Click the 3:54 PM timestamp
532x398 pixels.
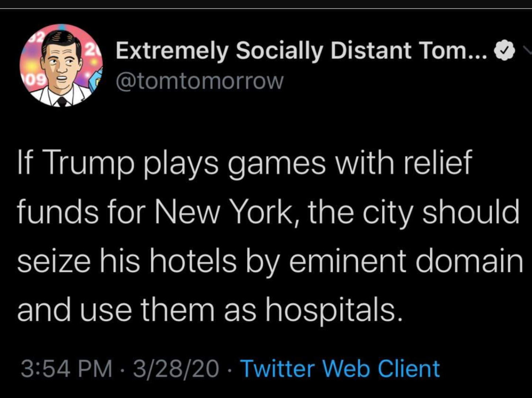point(66,369)
